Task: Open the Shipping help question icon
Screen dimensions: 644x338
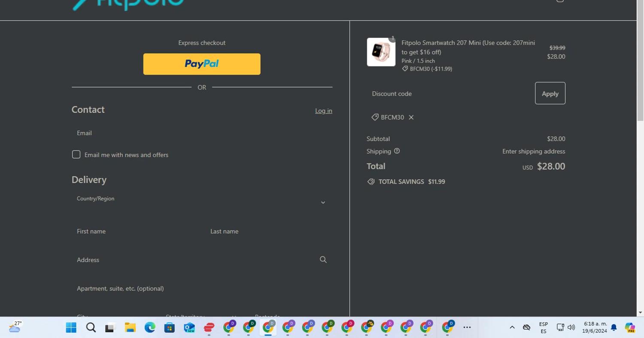Action: [x=397, y=151]
